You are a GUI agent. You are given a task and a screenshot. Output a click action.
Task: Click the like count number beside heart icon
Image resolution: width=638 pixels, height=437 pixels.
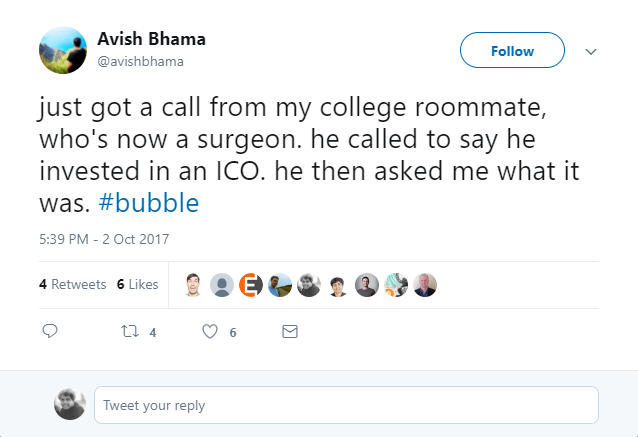233,333
